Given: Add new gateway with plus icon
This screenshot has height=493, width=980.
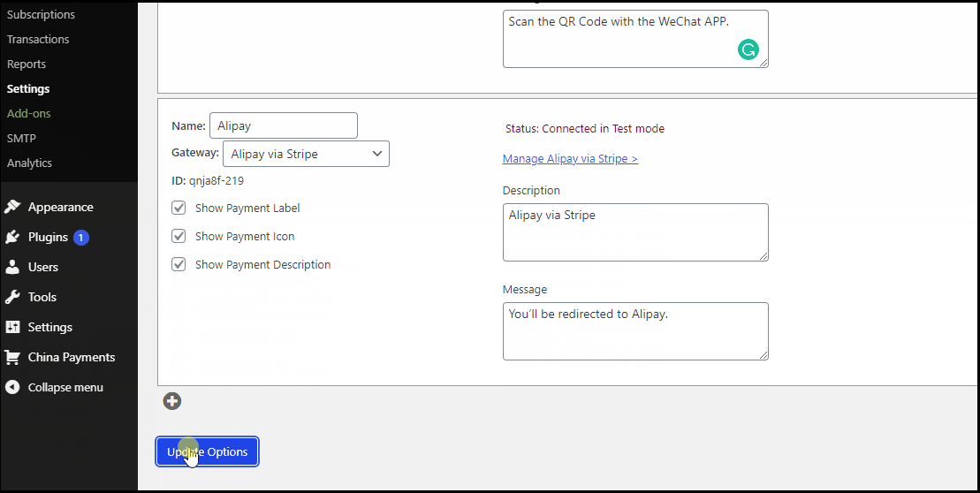Looking at the screenshot, I should [172, 401].
